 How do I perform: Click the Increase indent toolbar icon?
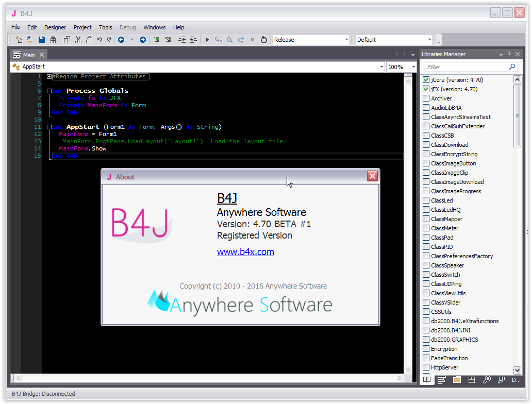pyautogui.click(x=193, y=40)
